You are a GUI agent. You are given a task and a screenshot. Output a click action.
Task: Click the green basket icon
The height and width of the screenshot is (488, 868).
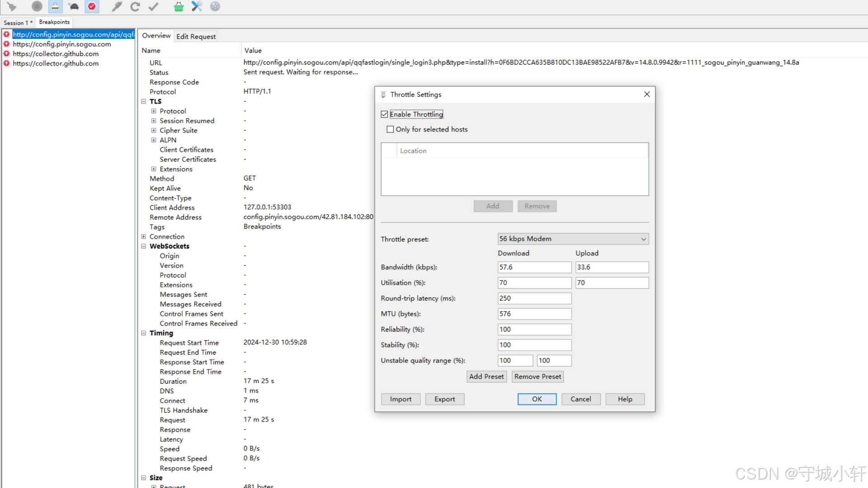[179, 6]
